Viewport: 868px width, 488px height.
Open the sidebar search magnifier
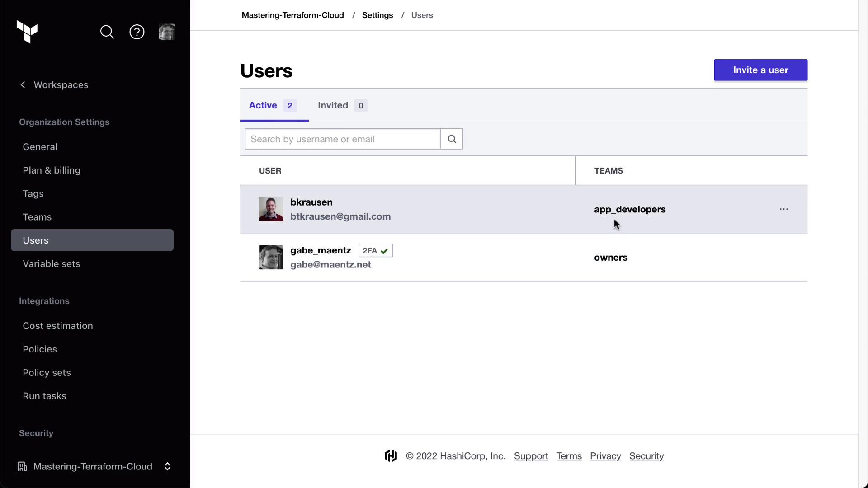[x=107, y=32]
